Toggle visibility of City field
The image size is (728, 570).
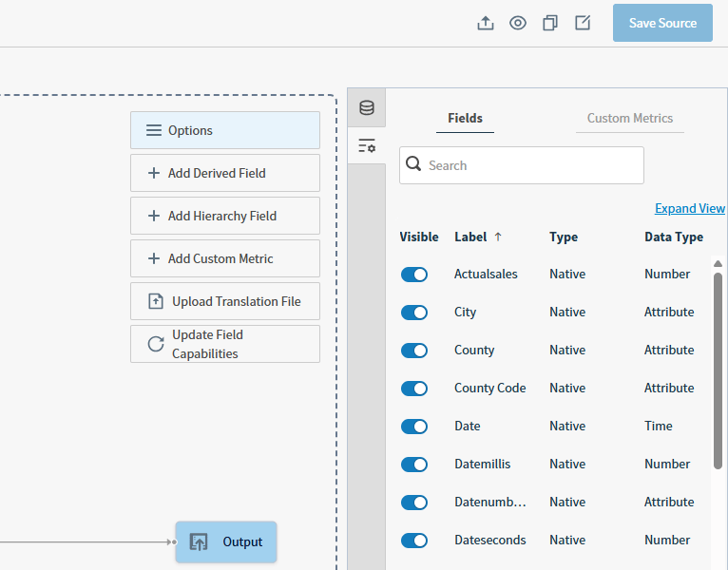[x=414, y=313]
